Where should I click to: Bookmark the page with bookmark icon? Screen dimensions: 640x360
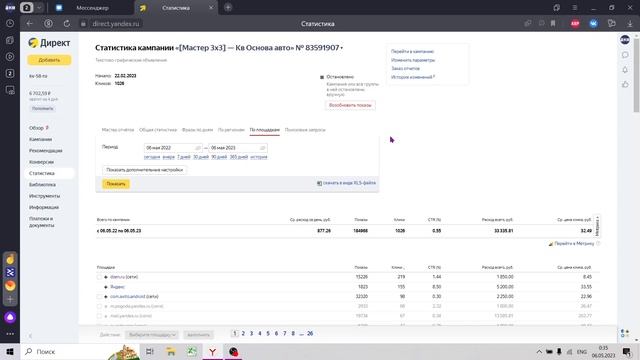(x=553, y=24)
